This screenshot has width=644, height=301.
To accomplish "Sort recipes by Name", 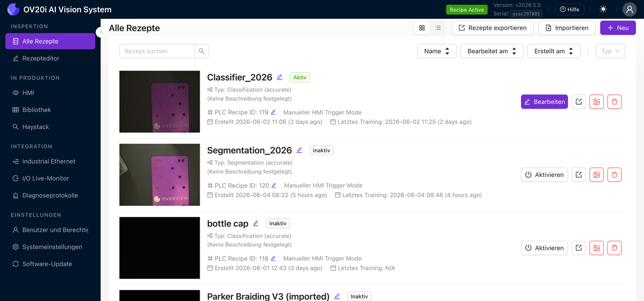I will (x=437, y=51).
